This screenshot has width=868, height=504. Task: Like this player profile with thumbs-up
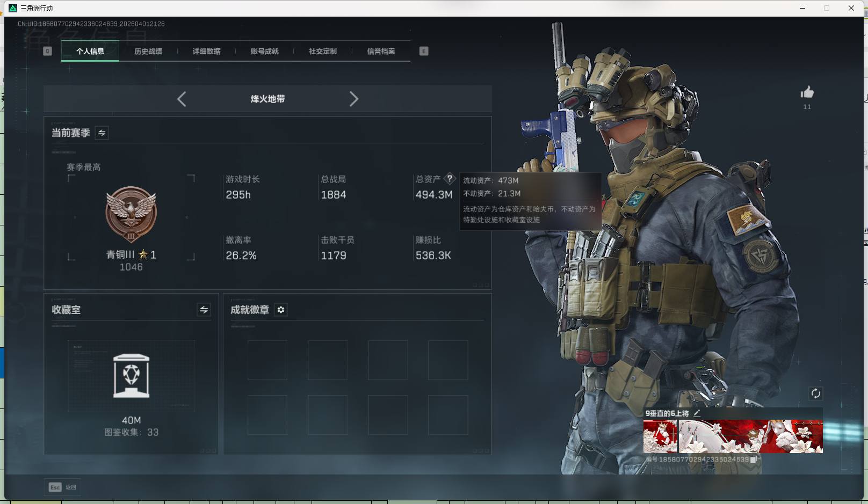coord(807,93)
